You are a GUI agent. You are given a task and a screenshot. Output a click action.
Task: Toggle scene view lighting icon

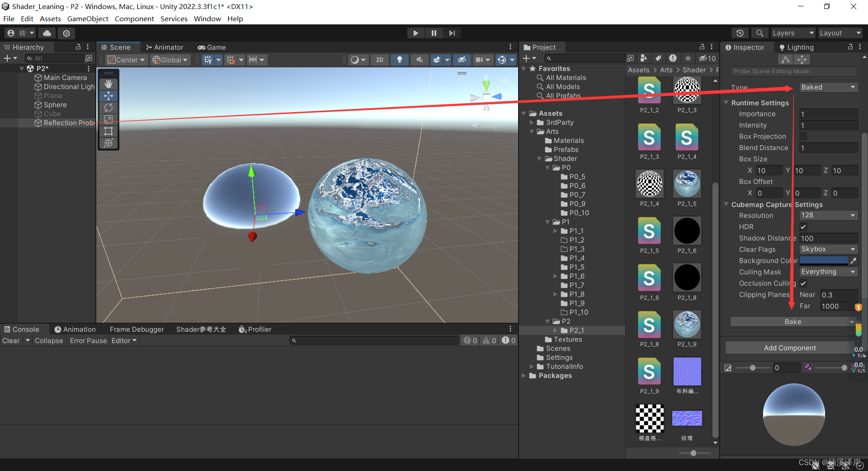[400, 59]
